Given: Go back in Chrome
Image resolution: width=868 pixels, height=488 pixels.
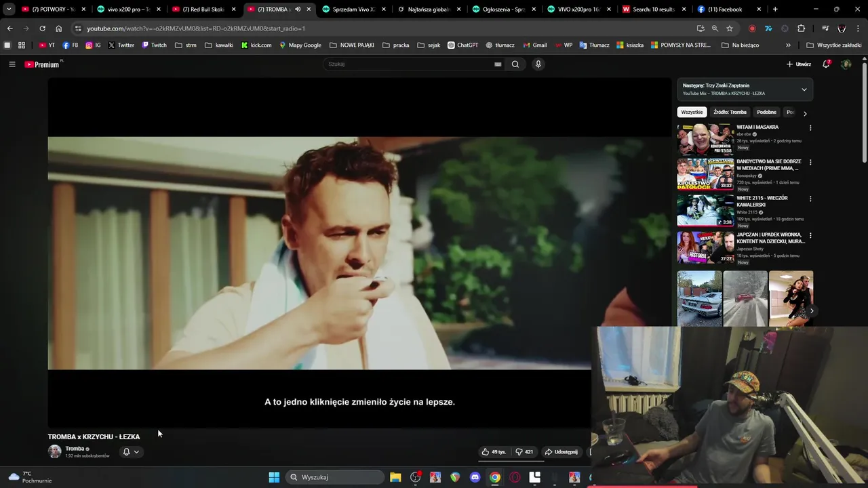Looking at the screenshot, I should click(x=9, y=28).
